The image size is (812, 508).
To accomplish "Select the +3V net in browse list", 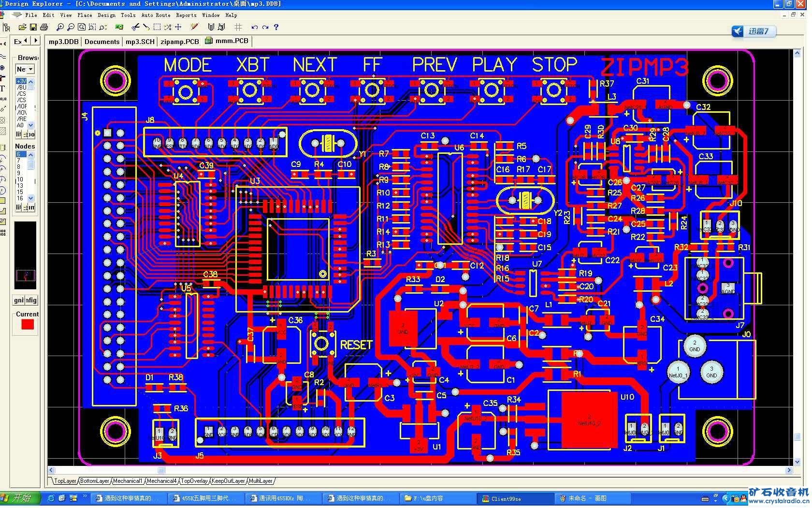I will click(x=21, y=81).
